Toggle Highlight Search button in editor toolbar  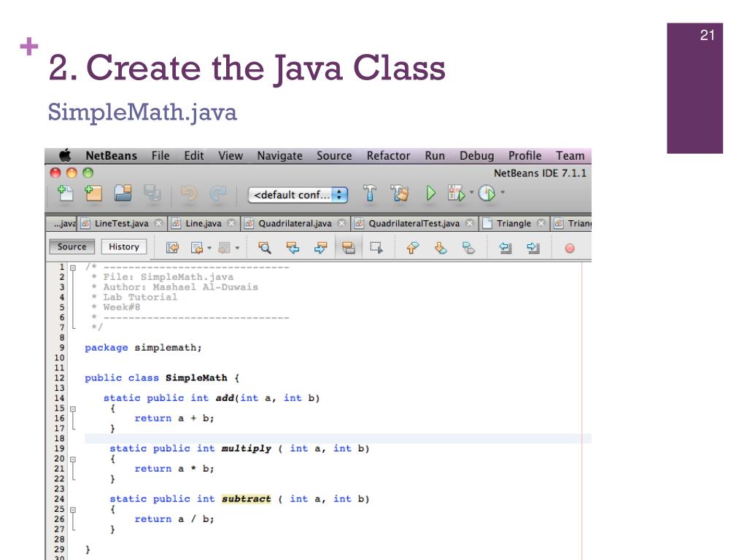click(x=349, y=248)
